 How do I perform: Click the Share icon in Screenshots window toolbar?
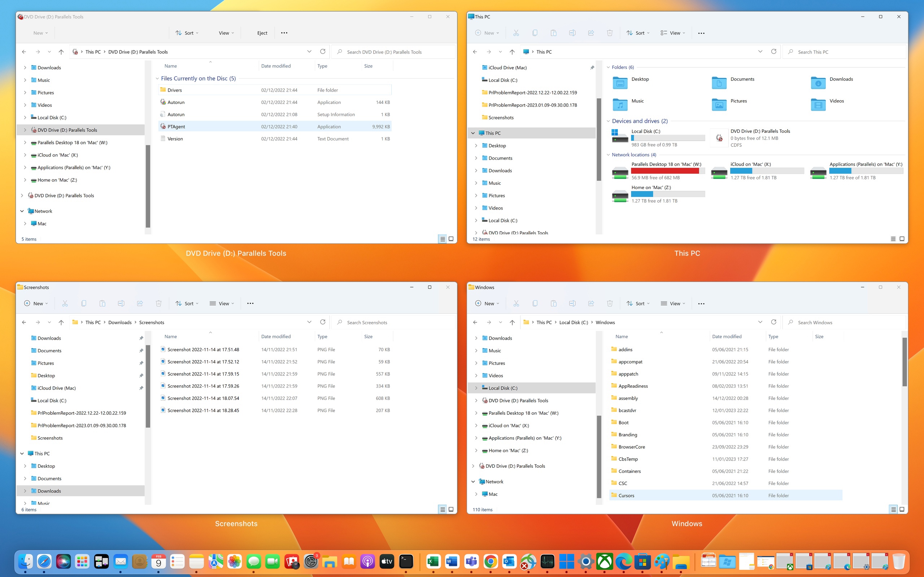[x=140, y=303]
